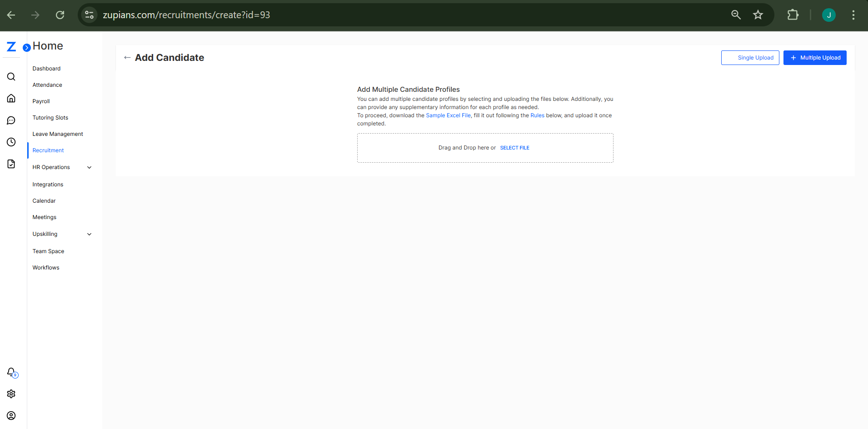
Task: Click SELECT FILE in the upload area
Action: pos(514,147)
